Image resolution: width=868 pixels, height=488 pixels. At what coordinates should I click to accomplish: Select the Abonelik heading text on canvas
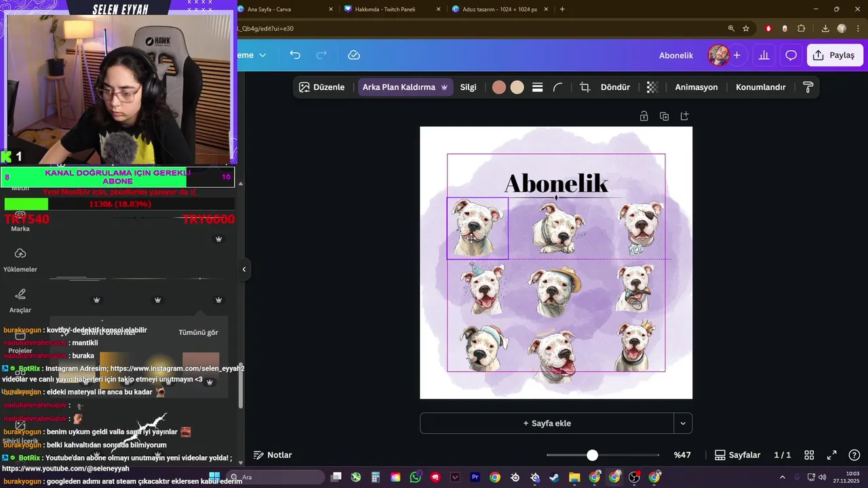(556, 184)
